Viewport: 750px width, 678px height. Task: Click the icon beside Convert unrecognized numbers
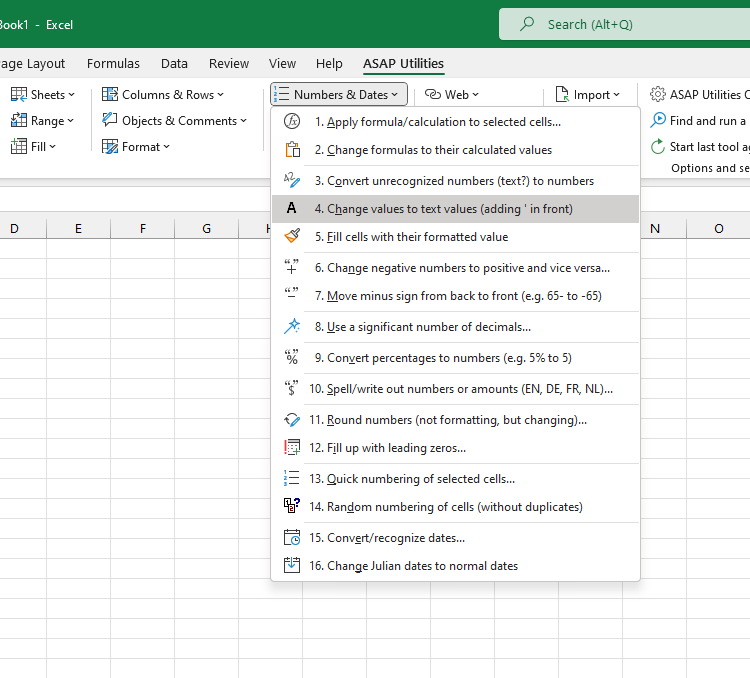click(x=292, y=180)
